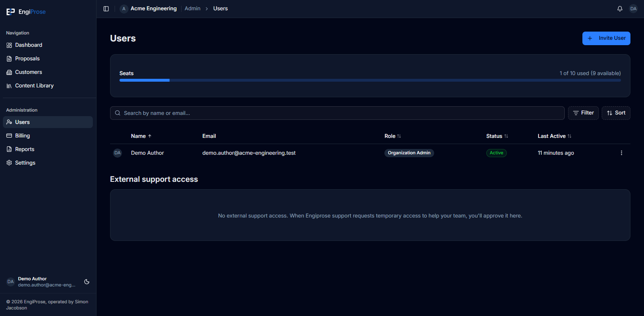This screenshot has width=644, height=316.
Task: Open Reports in Administration
Action: 48,149
